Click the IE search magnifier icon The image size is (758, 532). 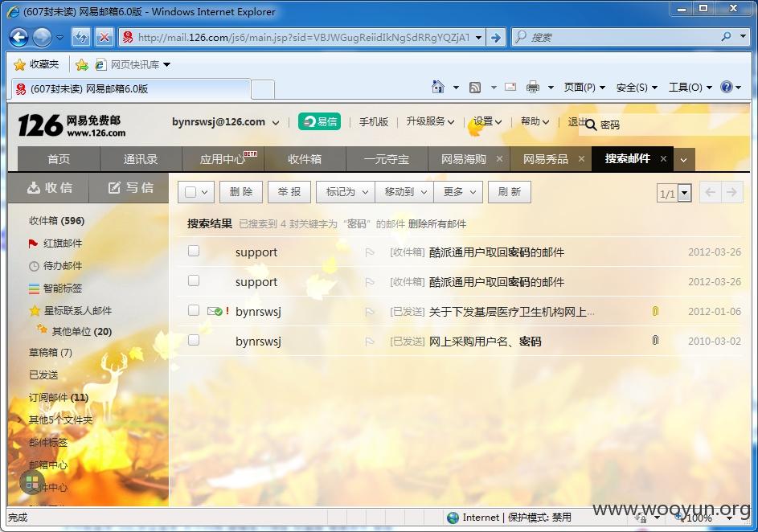tap(726, 37)
